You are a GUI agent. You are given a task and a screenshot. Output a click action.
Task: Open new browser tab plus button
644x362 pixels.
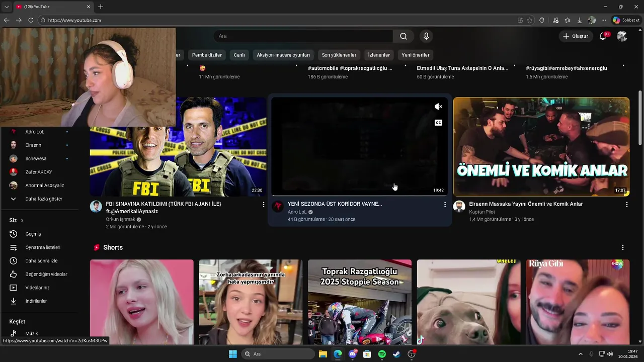[101, 7]
